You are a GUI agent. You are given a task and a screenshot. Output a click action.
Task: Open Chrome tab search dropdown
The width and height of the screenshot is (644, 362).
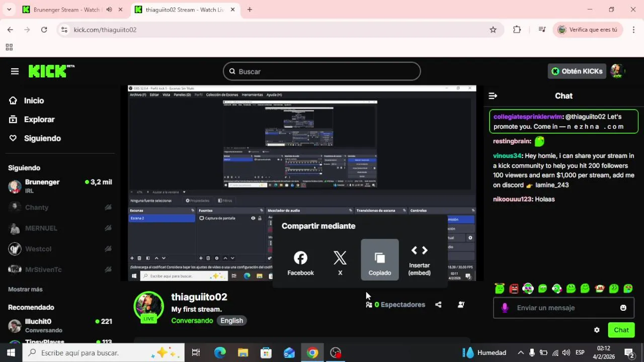[x=9, y=10]
